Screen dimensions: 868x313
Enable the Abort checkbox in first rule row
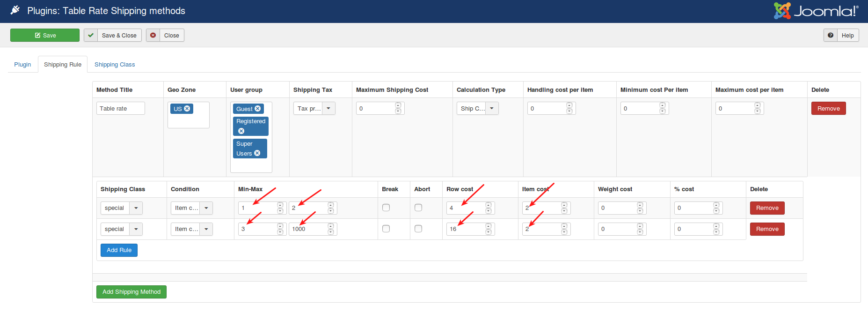tap(418, 208)
